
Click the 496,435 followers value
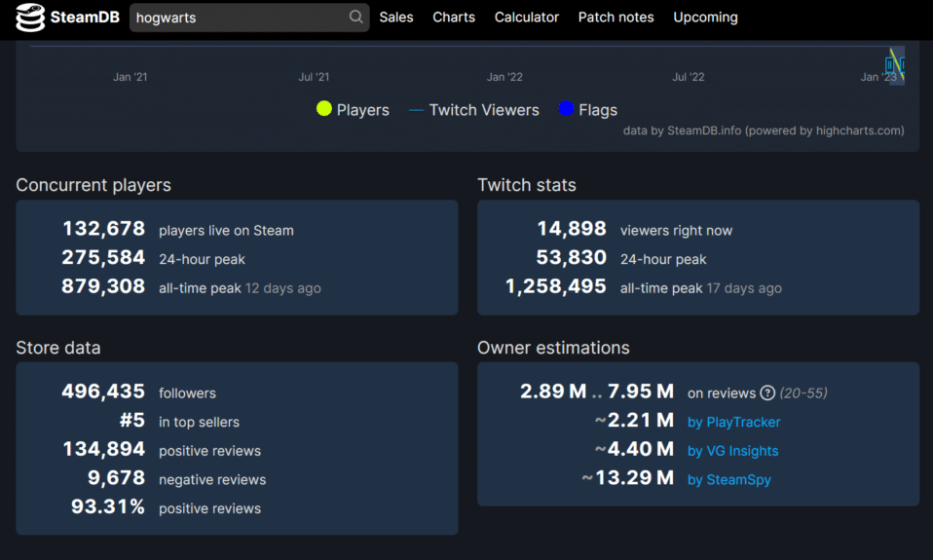tap(103, 391)
